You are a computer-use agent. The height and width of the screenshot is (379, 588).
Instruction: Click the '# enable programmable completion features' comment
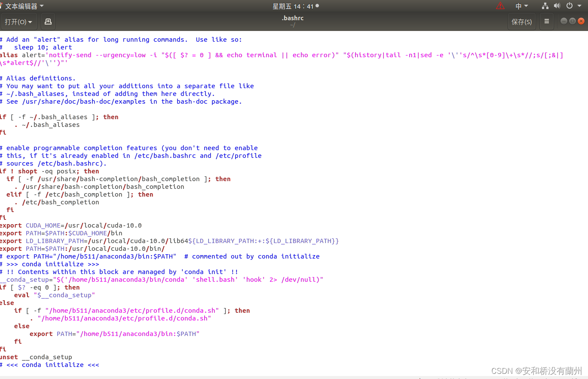[129, 148]
